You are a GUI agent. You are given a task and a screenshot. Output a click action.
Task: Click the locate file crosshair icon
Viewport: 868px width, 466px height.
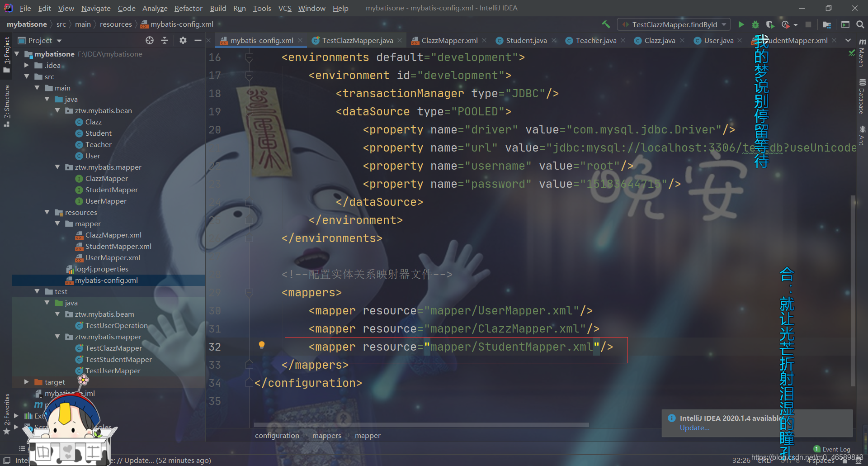(x=150, y=40)
